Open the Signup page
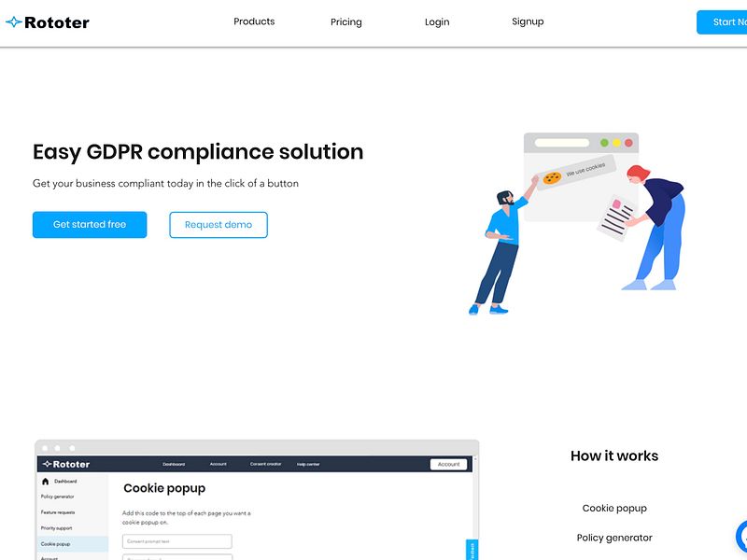747x560 pixels. pos(528,21)
